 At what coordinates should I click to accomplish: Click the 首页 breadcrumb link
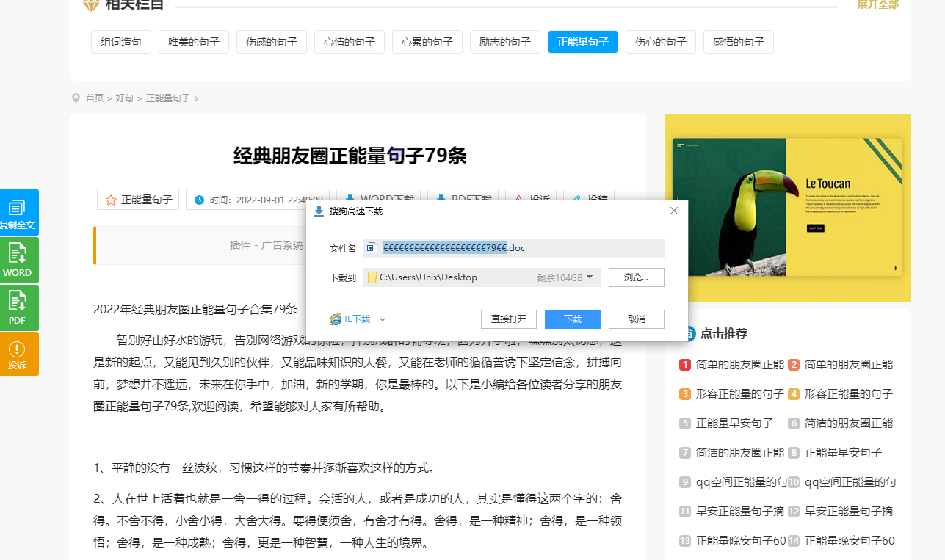click(x=95, y=98)
